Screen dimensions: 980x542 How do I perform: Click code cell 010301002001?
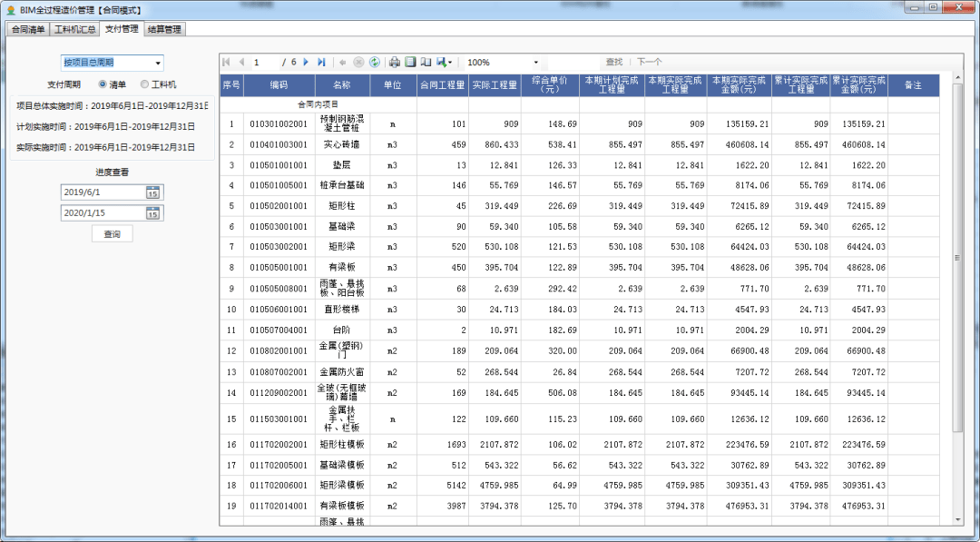pyautogui.click(x=279, y=123)
